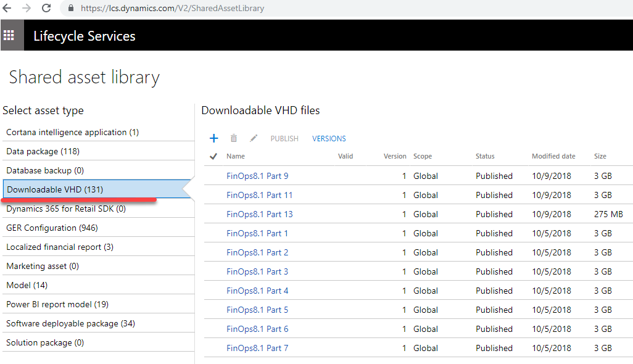633x364 pixels.
Task: Open the FinOps8.1 Part 3 link
Action: 257,271
